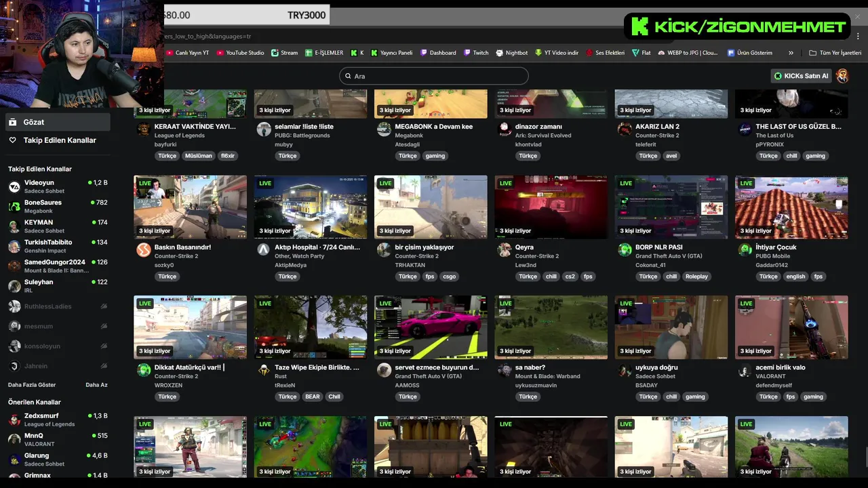The width and height of the screenshot is (868, 488).
Task: Select the csgo tag under bir cisim yaklaşıyor
Action: (x=450, y=277)
